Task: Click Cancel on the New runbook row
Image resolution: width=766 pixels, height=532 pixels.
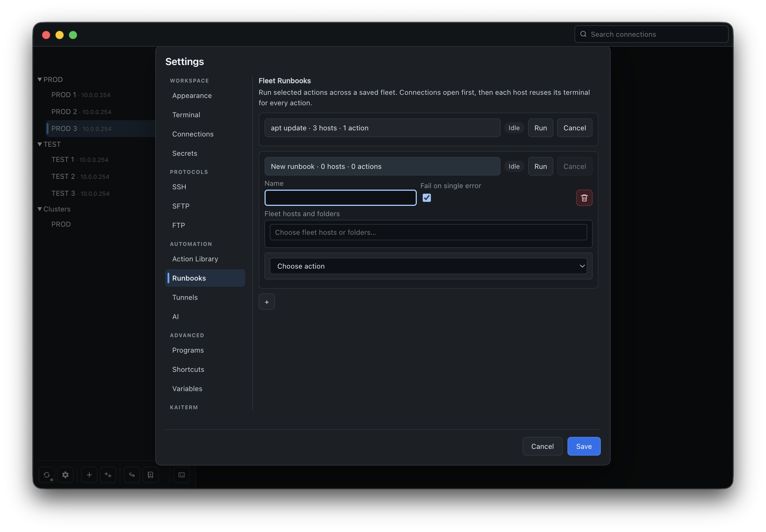Action: 574,166
